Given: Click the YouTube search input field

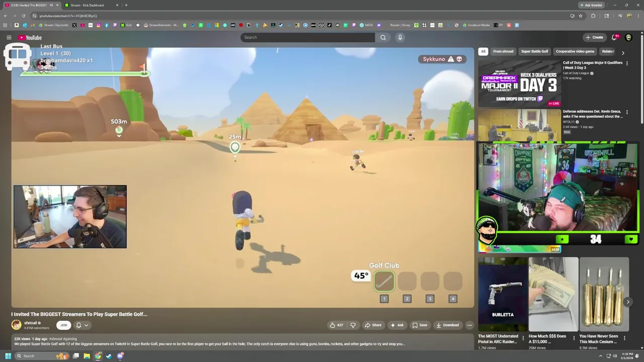Looking at the screenshot, I should point(308,37).
